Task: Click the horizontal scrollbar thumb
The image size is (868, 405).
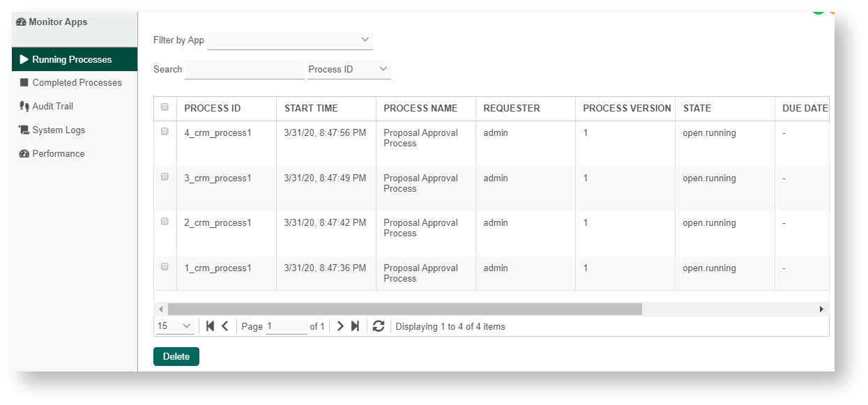Action: coord(404,309)
